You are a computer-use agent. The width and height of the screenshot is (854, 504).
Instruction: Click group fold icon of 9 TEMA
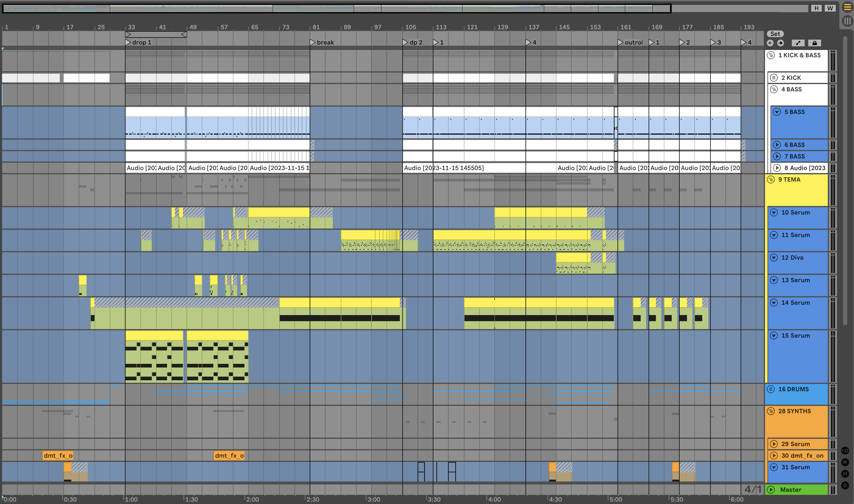[771, 179]
